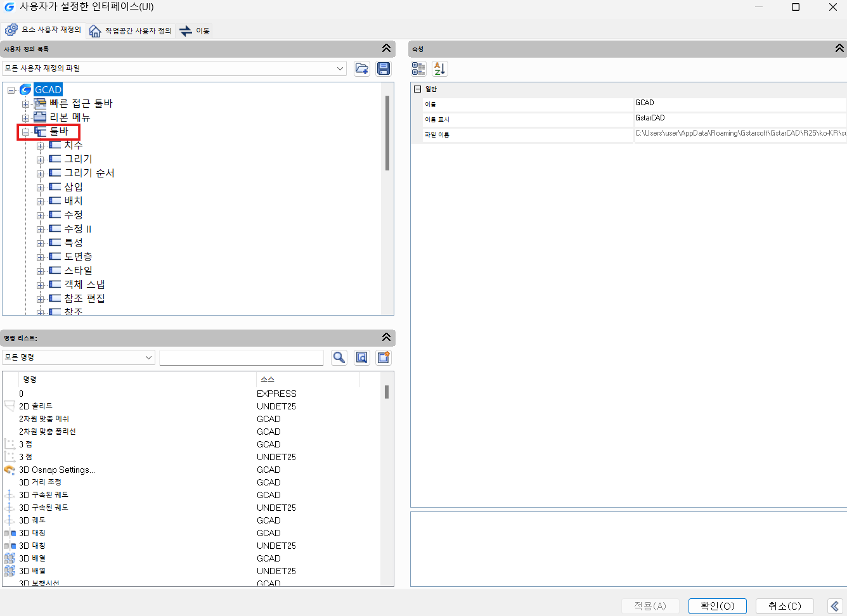Viewport: 847px width, 616px height.
Task: Click the command search input field
Action: pos(242,357)
